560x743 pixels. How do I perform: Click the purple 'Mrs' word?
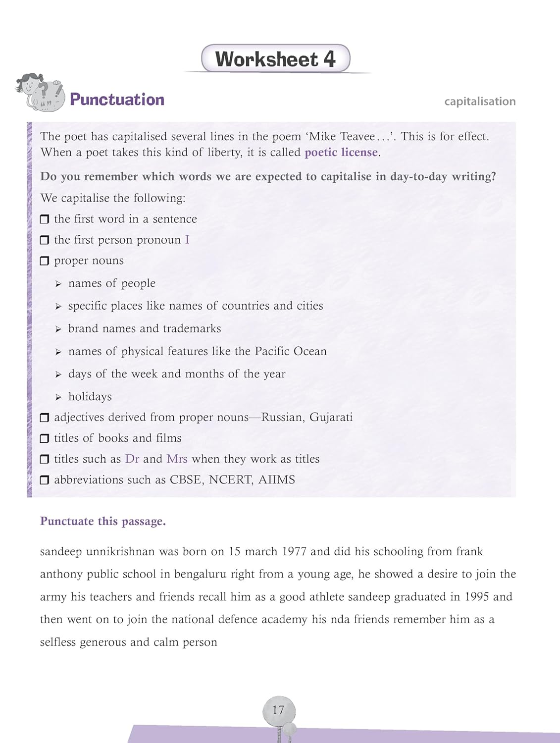pos(177,459)
